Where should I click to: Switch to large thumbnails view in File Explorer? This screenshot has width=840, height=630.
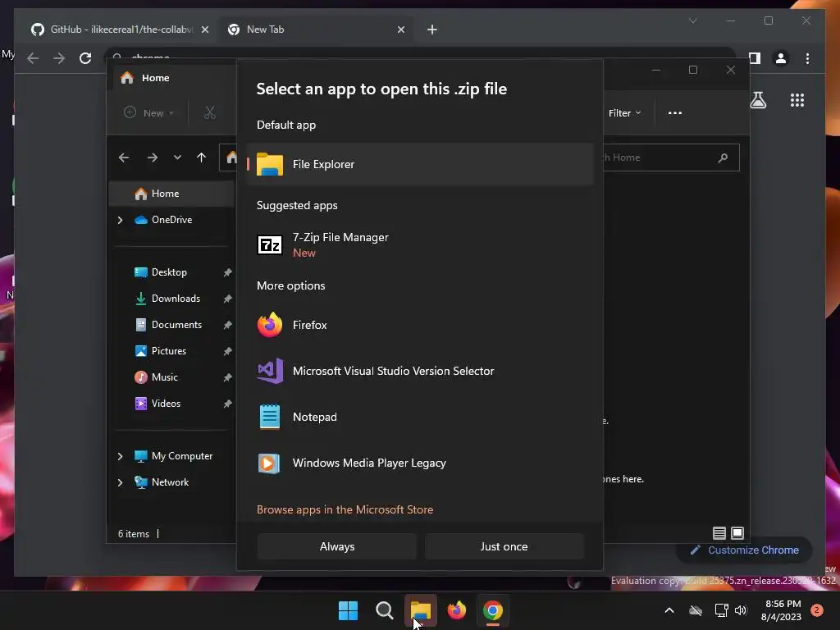pos(737,533)
